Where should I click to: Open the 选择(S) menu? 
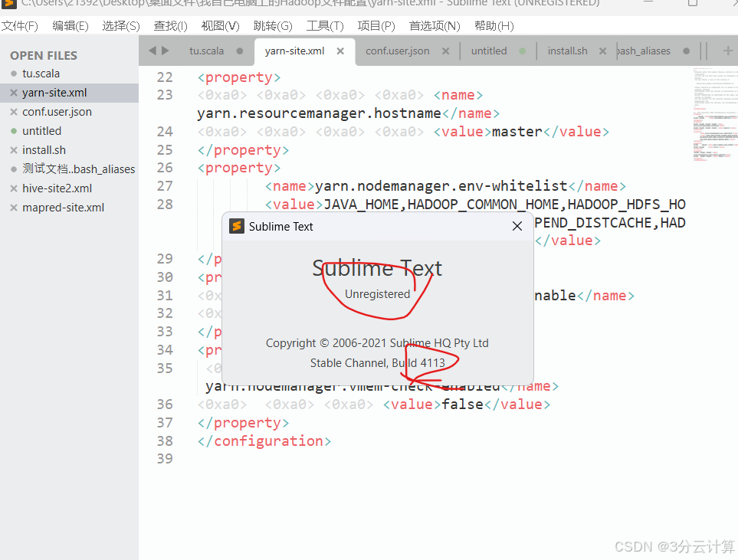[x=121, y=26]
